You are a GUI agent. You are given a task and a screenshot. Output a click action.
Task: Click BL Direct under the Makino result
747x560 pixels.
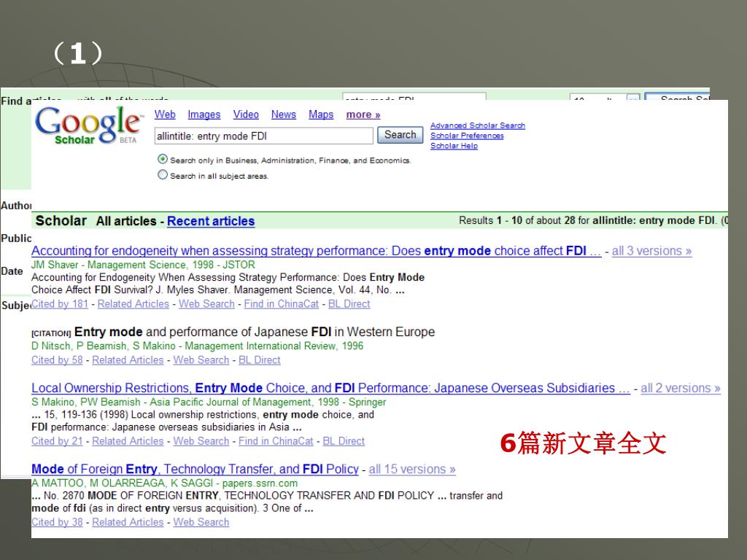tap(344, 441)
